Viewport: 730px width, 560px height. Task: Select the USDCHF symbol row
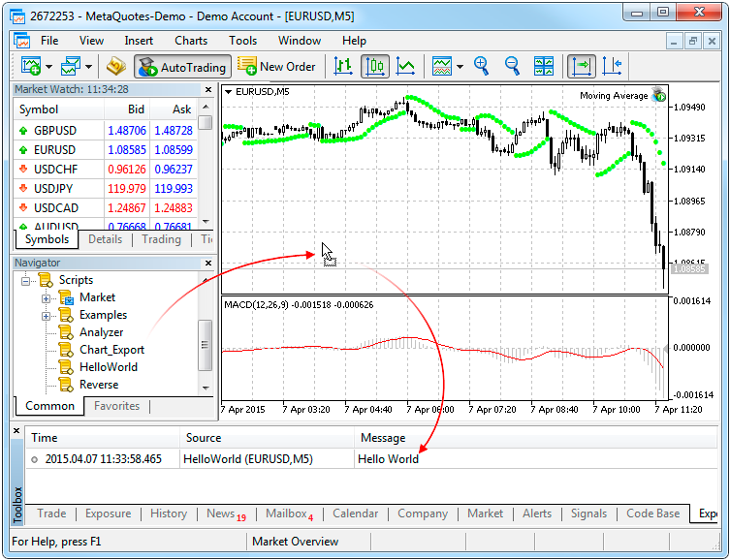coord(106,170)
